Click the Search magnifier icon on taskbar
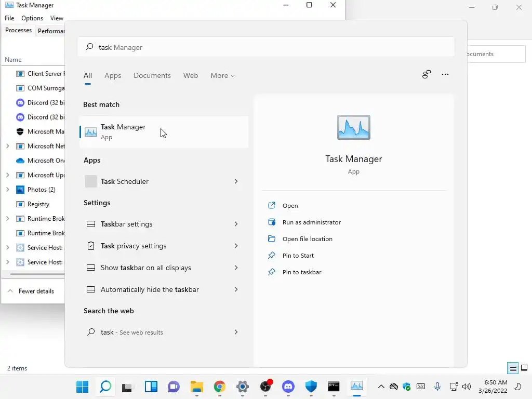532x399 pixels. tap(105, 387)
